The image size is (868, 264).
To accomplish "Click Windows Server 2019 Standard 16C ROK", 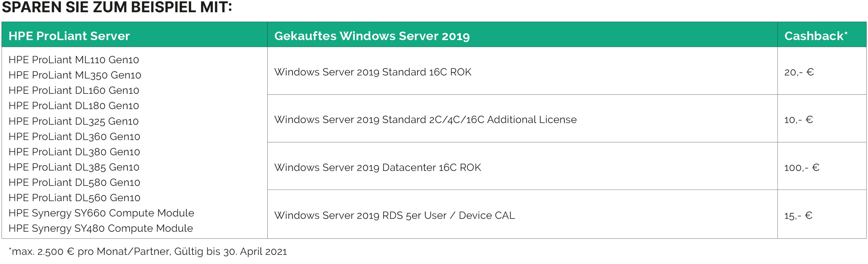I will pos(373,72).
